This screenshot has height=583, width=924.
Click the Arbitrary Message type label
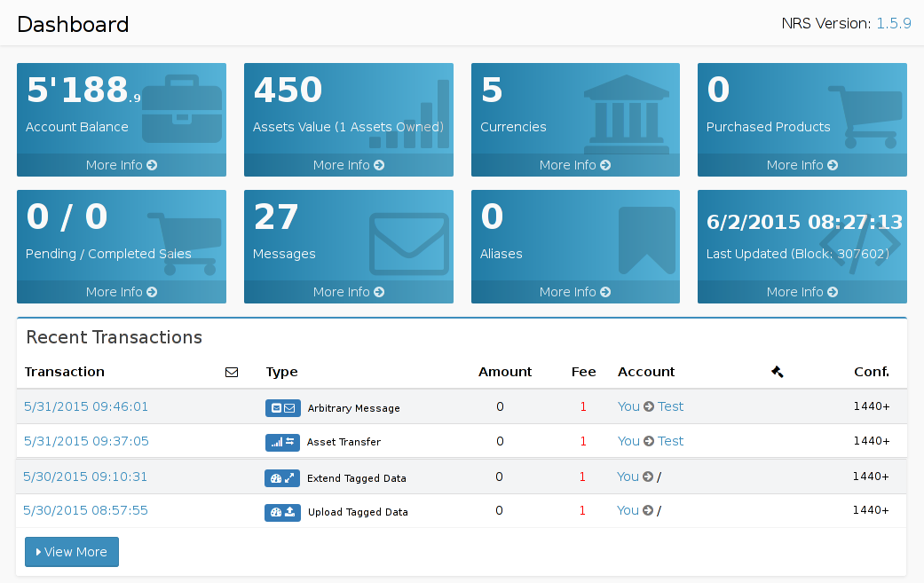coord(353,408)
